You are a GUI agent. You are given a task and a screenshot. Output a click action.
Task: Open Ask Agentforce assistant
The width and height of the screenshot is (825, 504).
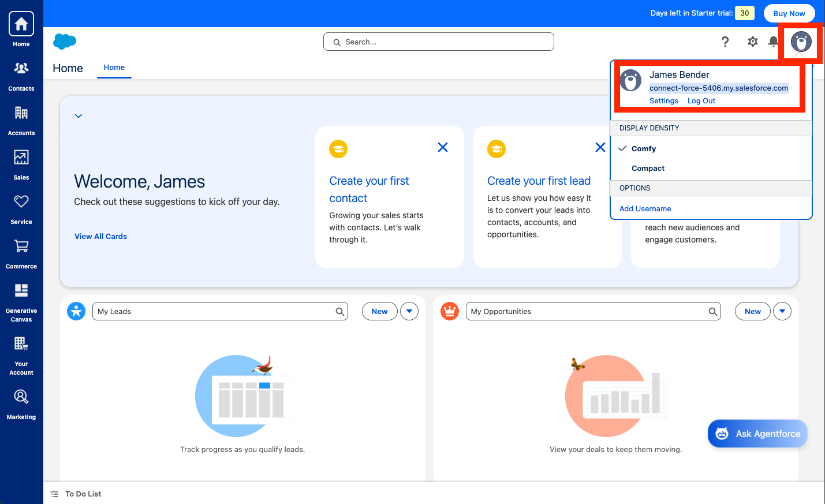757,434
